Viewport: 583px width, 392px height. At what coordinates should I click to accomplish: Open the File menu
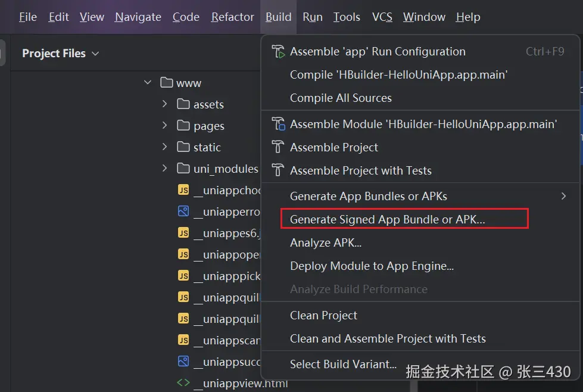click(28, 17)
